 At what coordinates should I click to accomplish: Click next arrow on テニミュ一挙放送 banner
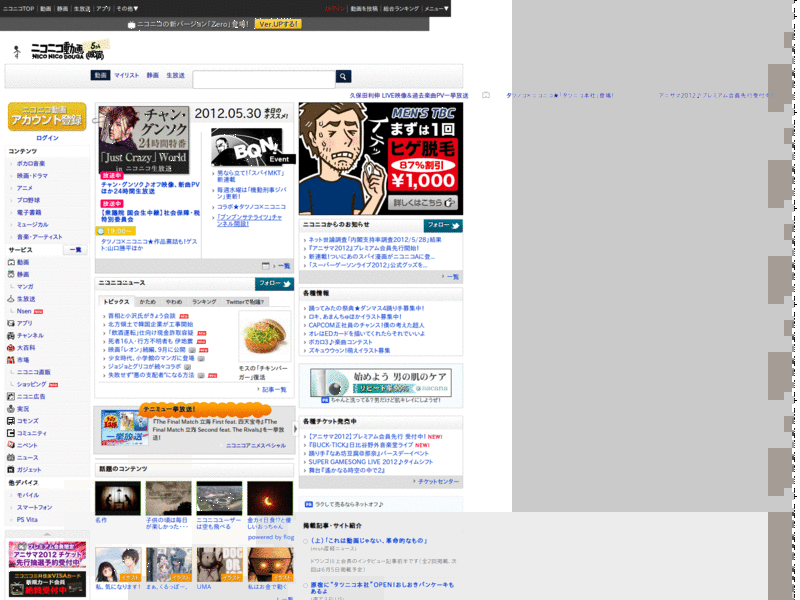point(295,429)
